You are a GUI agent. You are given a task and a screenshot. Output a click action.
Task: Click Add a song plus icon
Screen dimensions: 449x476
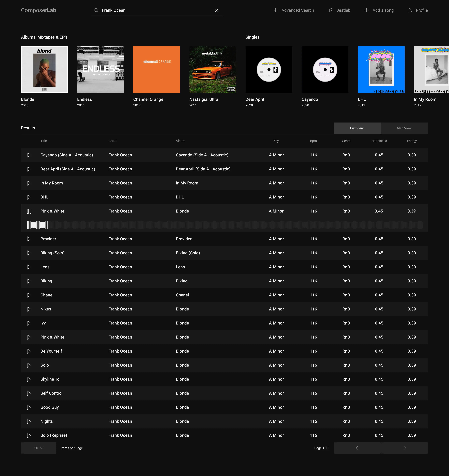click(x=366, y=10)
